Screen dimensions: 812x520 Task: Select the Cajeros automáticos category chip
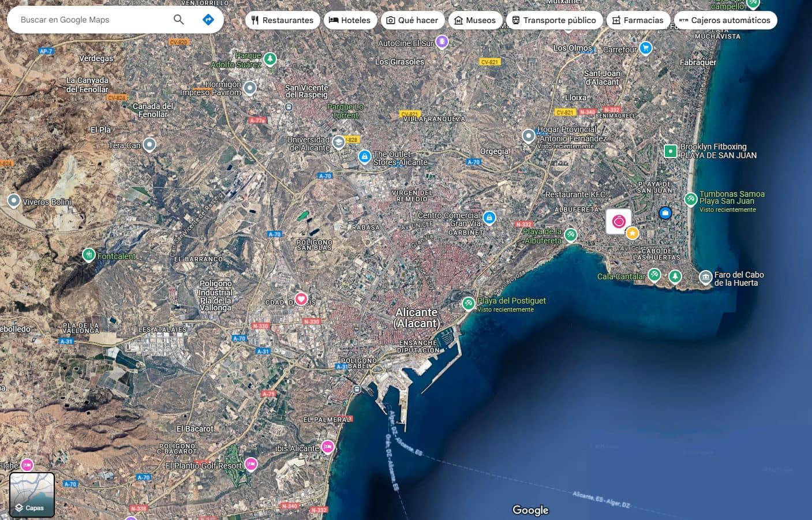click(725, 20)
